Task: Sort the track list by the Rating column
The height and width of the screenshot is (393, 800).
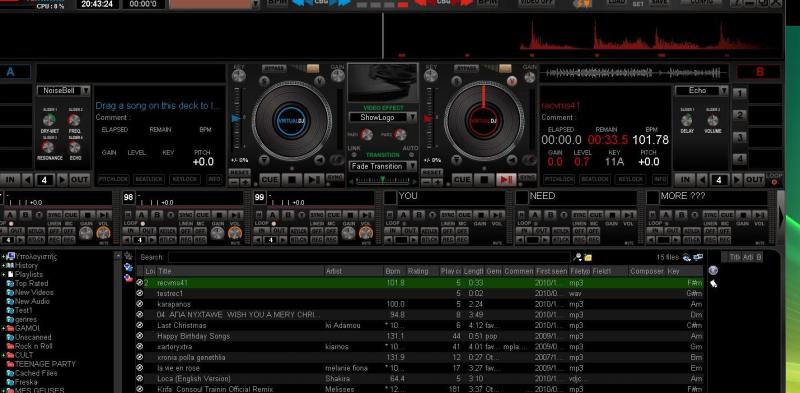Action: [x=422, y=272]
